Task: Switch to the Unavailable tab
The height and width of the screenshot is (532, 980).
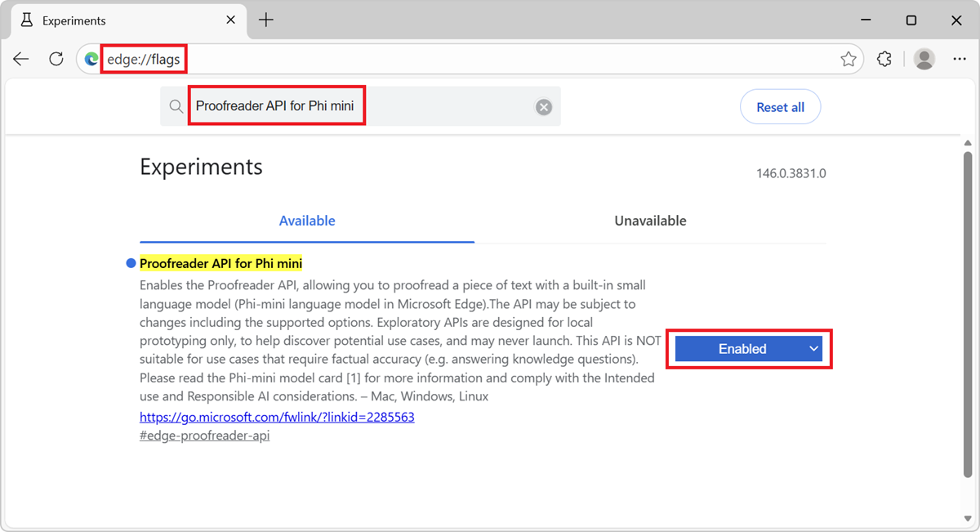Action: click(650, 221)
